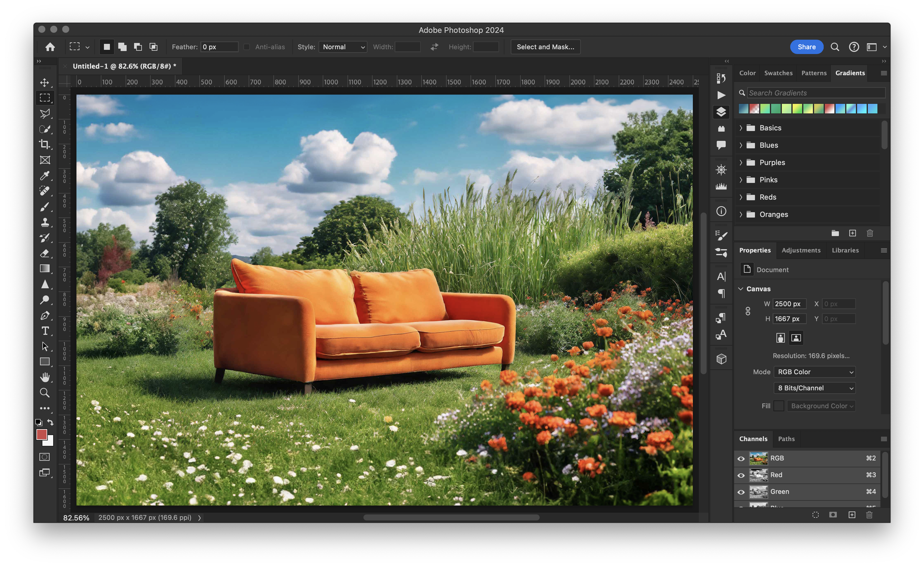
Task: Select the Zoom tool
Action: [45, 393]
